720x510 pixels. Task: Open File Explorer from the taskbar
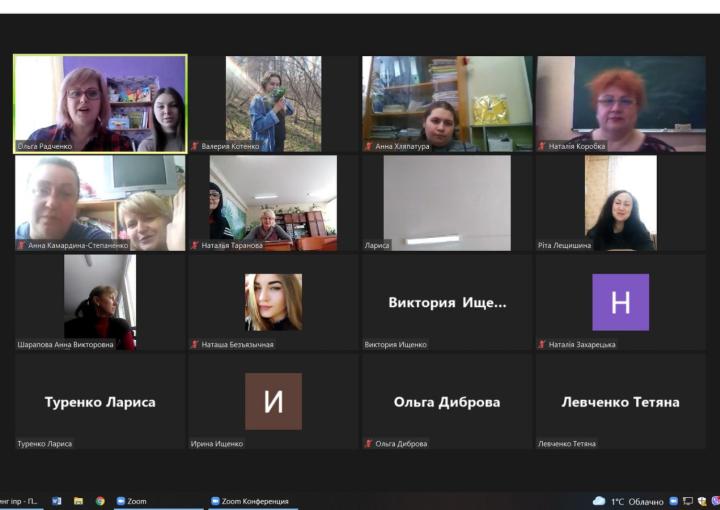(78, 501)
